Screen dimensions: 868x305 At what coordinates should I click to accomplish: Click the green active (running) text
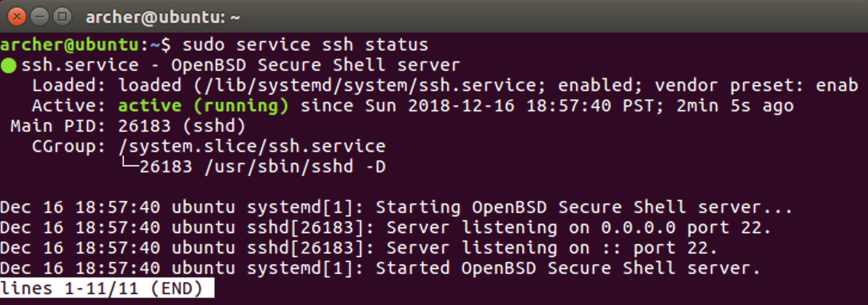coord(203,106)
